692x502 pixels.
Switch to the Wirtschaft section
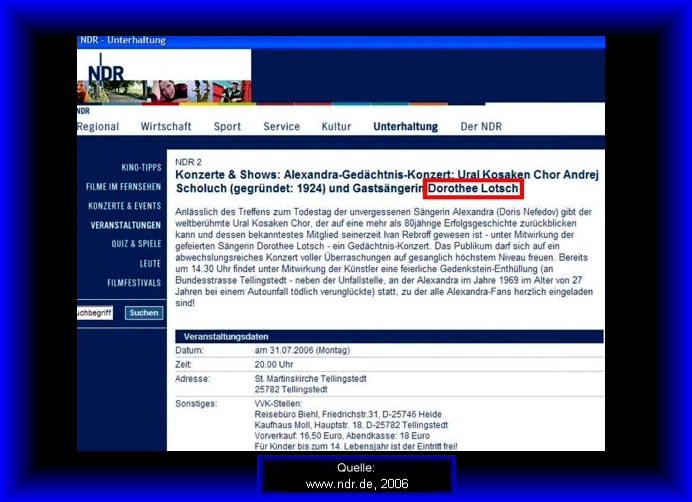[x=166, y=127]
